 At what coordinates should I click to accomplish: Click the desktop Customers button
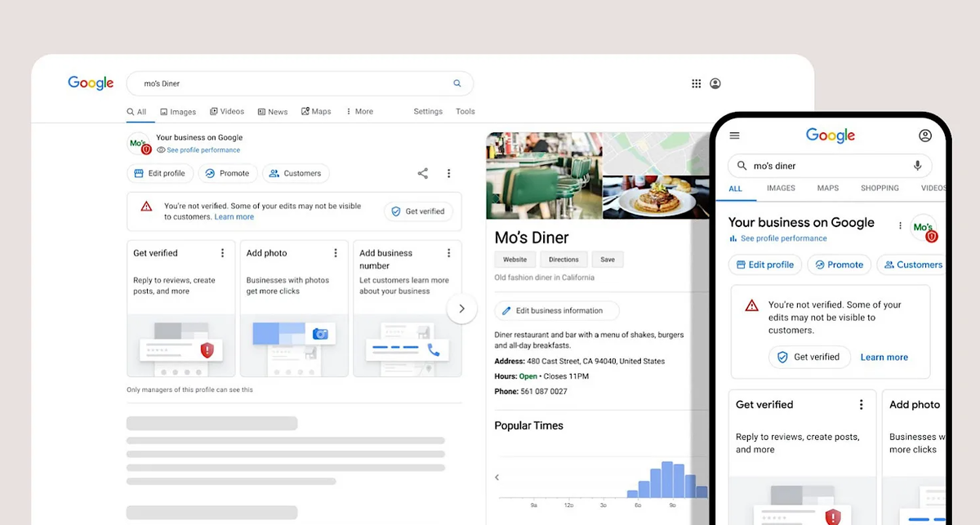296,173
